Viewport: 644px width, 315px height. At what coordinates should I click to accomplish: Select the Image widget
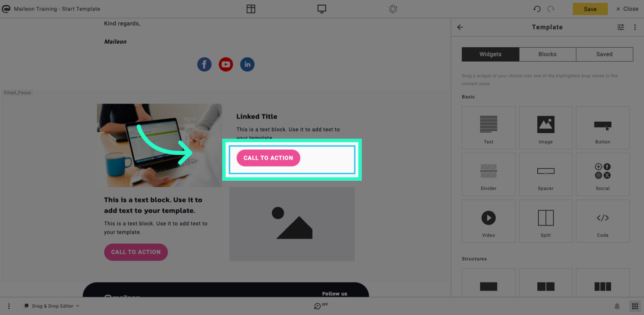(x=545, y=128)
